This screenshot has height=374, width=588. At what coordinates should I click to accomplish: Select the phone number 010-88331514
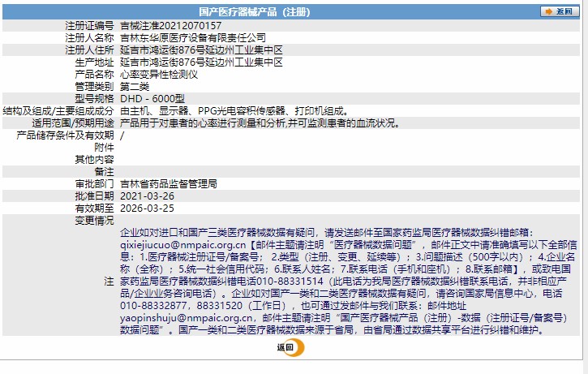tap(290, 282)
